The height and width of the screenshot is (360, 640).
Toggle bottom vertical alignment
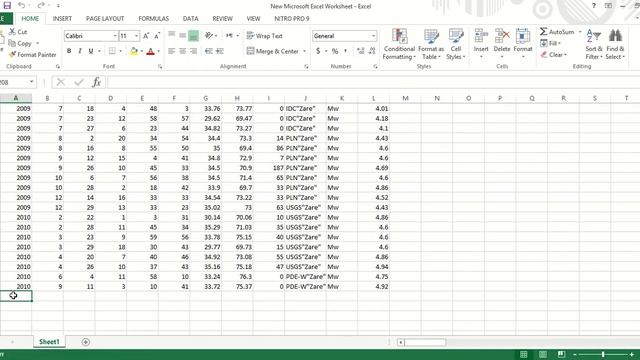(193, 36)
